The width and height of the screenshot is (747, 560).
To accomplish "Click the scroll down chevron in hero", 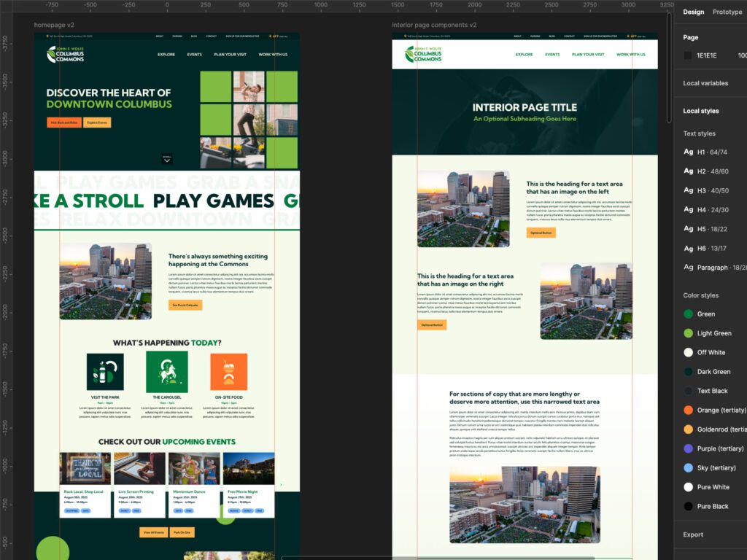I will 167,159.
